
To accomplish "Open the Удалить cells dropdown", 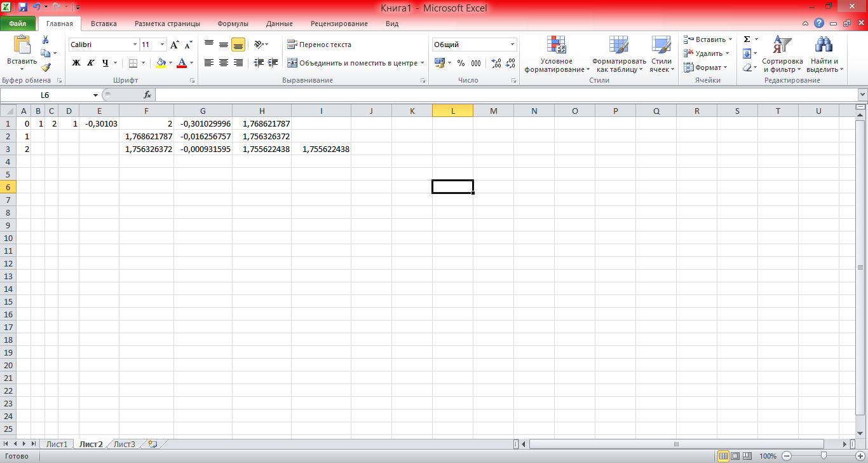I will 727,53.
